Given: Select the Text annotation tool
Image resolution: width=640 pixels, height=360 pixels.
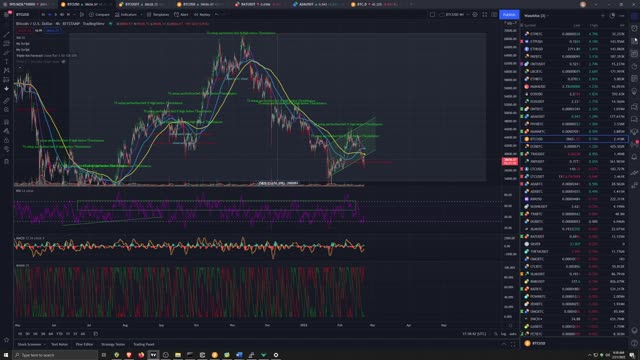Looking at the screenshot, I should coord(6,61).
